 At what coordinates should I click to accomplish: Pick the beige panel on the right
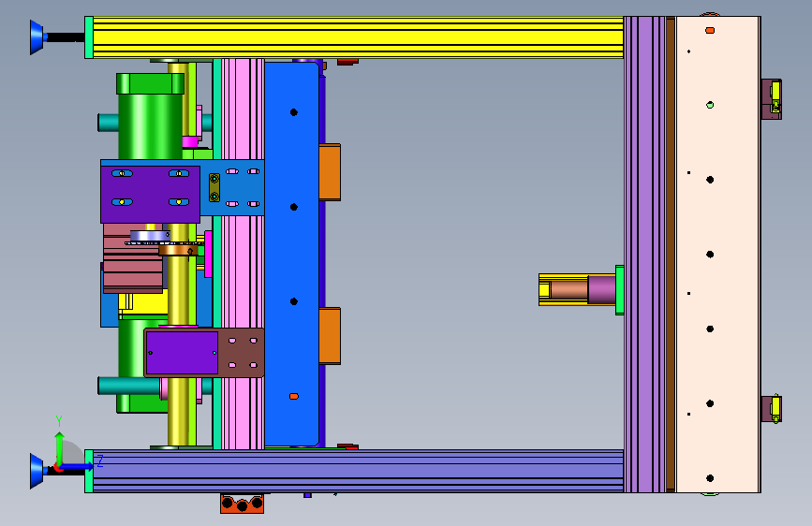[x=718, y=255]
